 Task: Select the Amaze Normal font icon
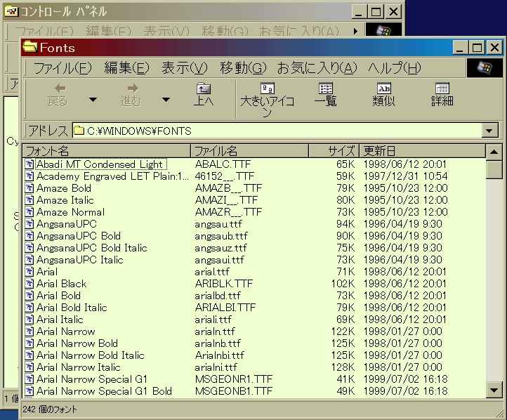click(x=29, y=212)
